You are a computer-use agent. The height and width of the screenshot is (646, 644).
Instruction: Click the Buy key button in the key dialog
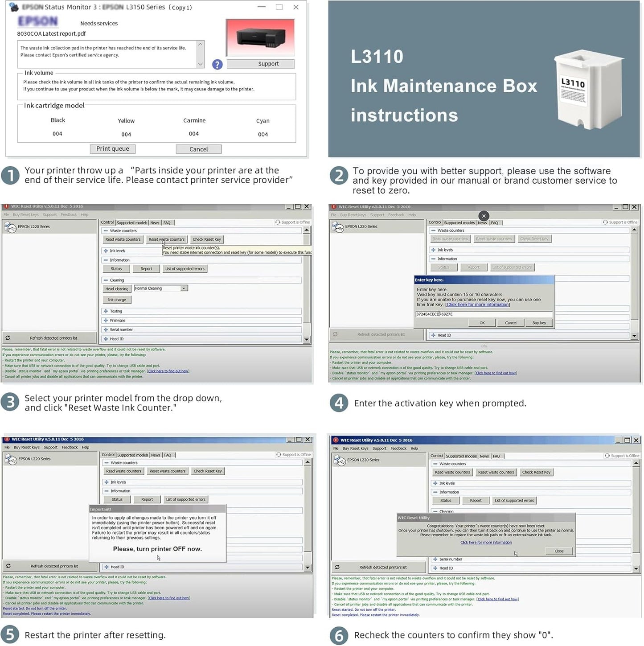coord(539,323)
